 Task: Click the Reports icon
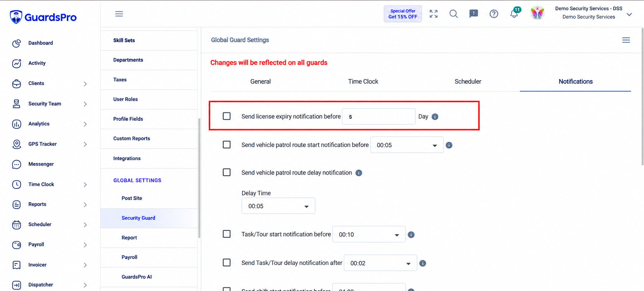[x=17, y=204]
